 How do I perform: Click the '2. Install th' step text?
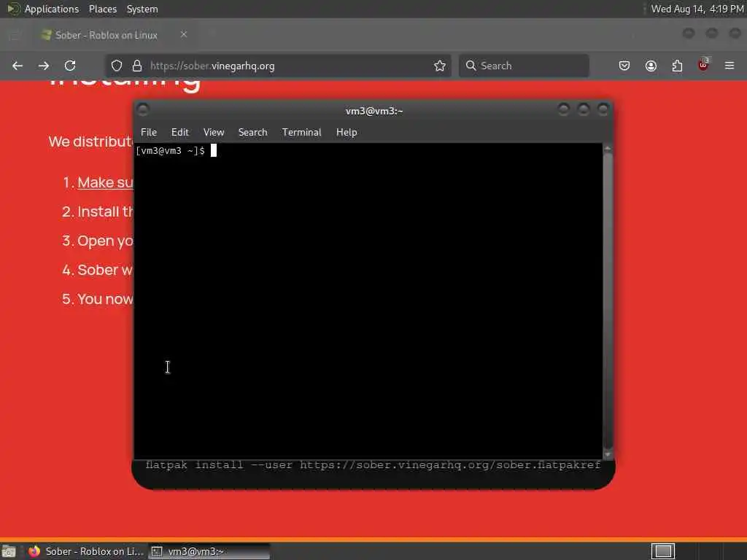[98, 211]
